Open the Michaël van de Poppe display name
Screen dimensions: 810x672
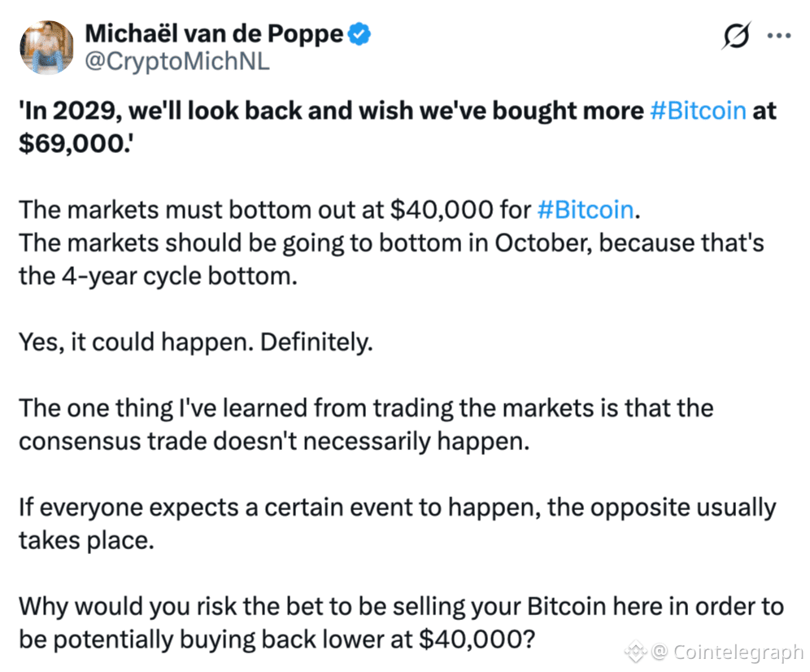tap(214, 34)
